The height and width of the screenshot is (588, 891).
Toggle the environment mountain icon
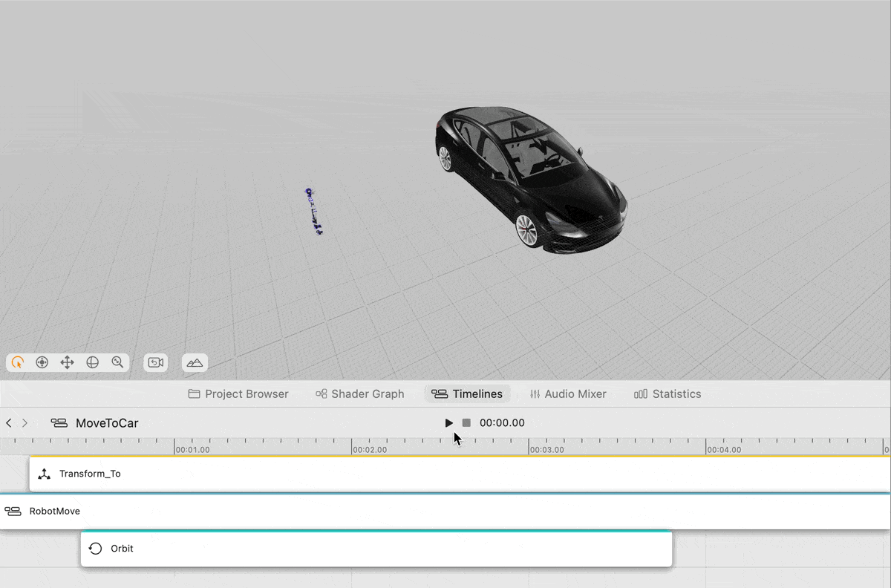click(x=195, y=362)
